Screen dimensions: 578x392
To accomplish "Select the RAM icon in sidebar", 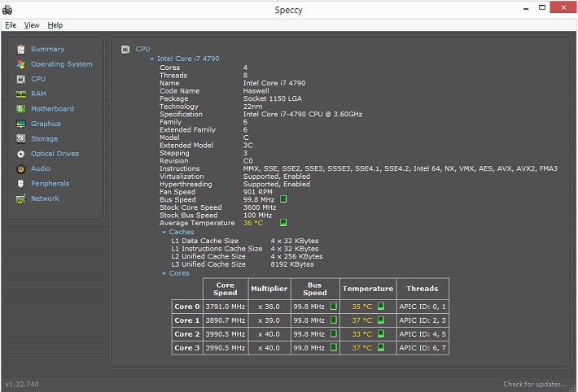I will coord(21,94).
